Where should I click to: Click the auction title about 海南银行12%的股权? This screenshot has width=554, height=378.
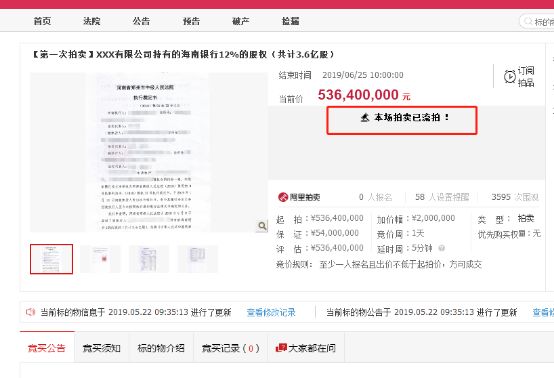point(183,54)
